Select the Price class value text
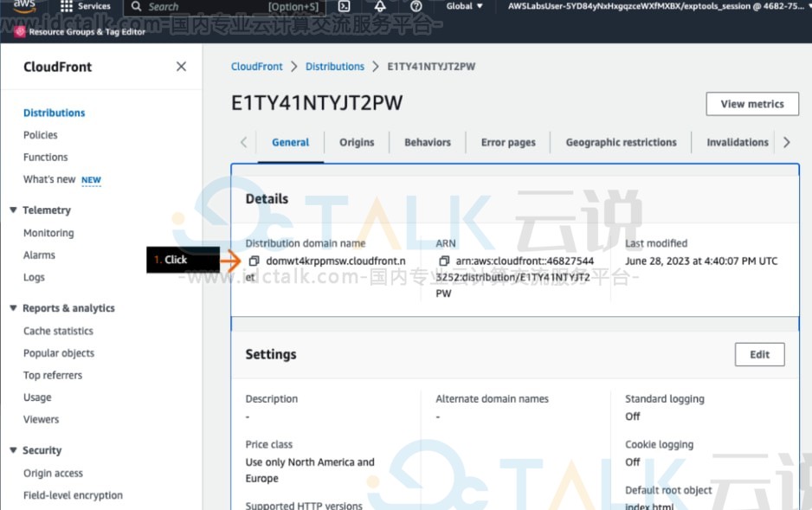This screenshot has width=812, height=510. [x=310, y=470]
